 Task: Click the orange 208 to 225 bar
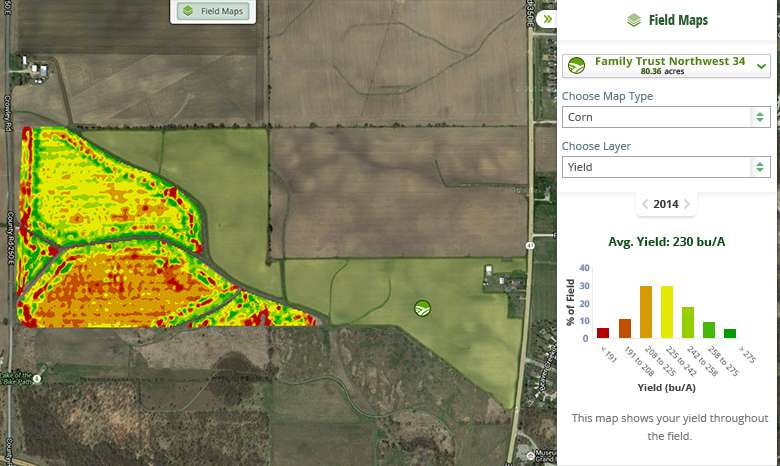pyautogui.click(x=646, y=312)
